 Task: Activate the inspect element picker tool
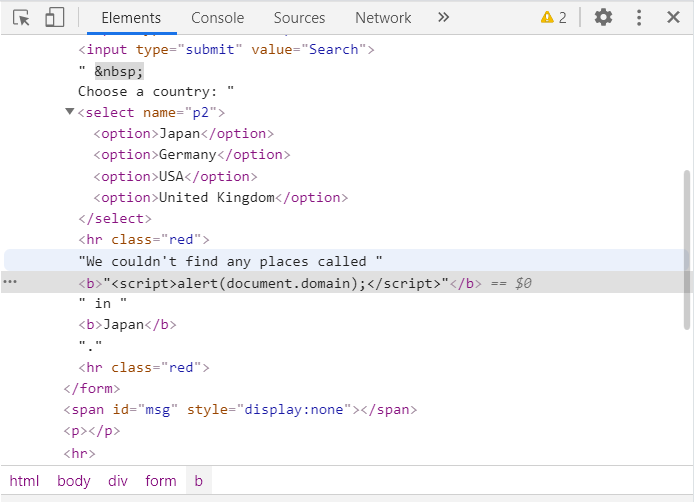click(x=21, y=18)
